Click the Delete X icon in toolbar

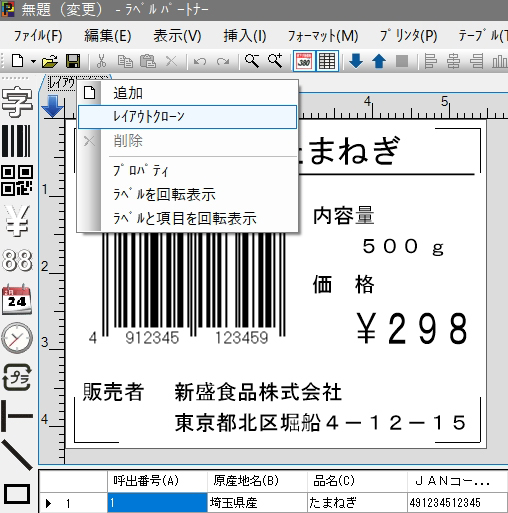point(171,61)
